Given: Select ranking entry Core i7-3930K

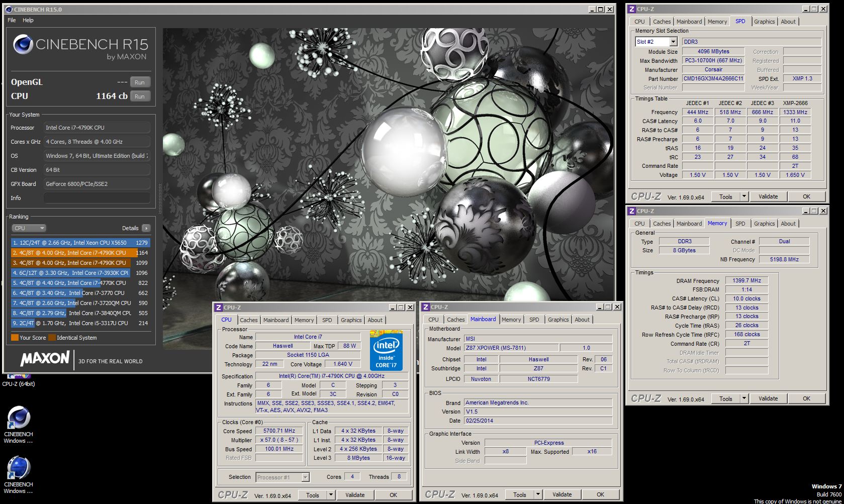Looking at the screenshot, I should click(x=80, y=273).
